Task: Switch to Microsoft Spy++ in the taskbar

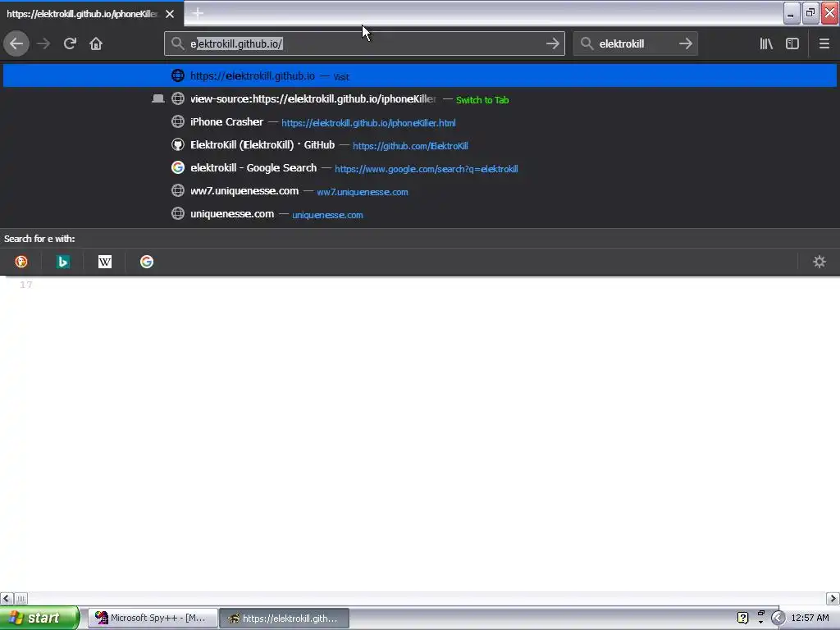Action: 153,619
